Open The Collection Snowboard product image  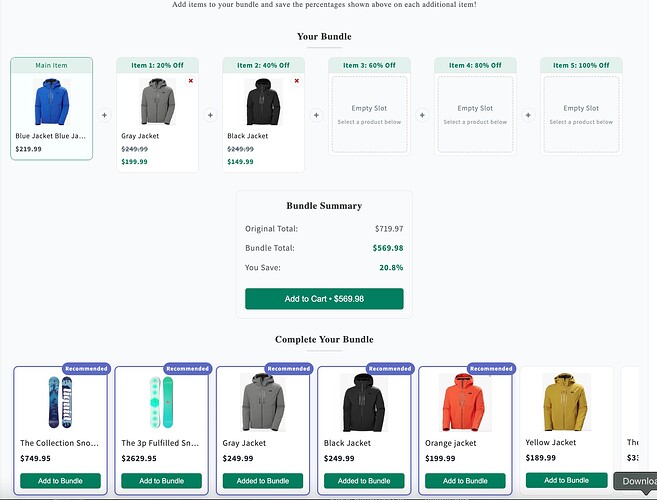pos(60,402)
